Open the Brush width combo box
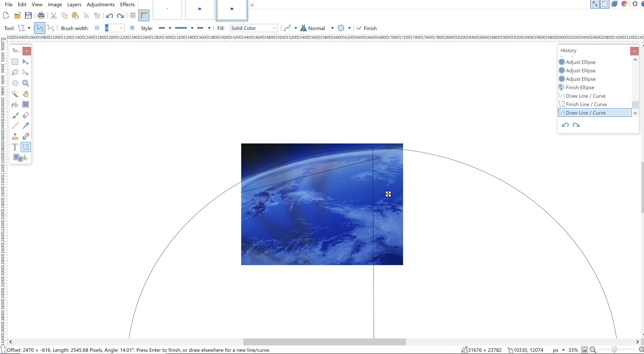The image size is (644, 354). point(121,28)
